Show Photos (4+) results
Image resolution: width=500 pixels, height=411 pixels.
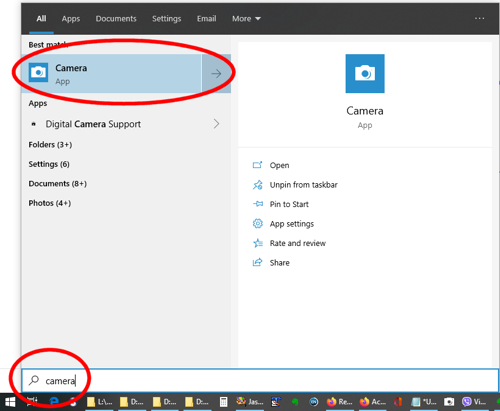click(x=50, y=203)
